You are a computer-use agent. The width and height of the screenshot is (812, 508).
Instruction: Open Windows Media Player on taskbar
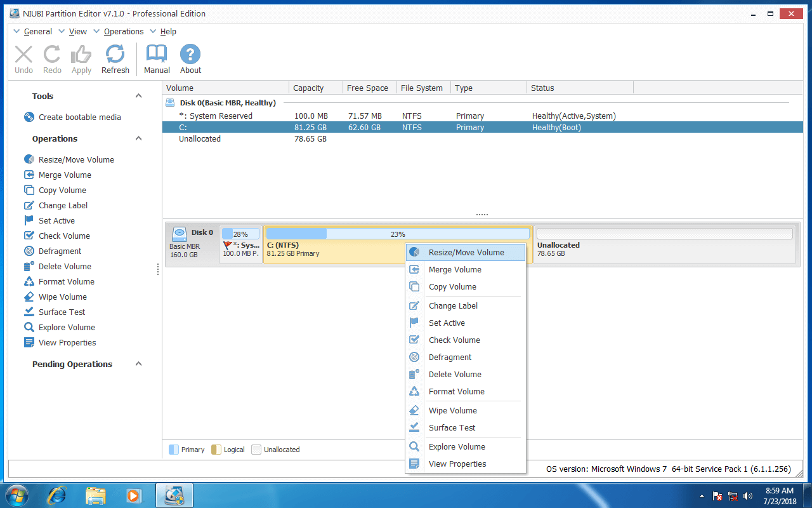133,495
